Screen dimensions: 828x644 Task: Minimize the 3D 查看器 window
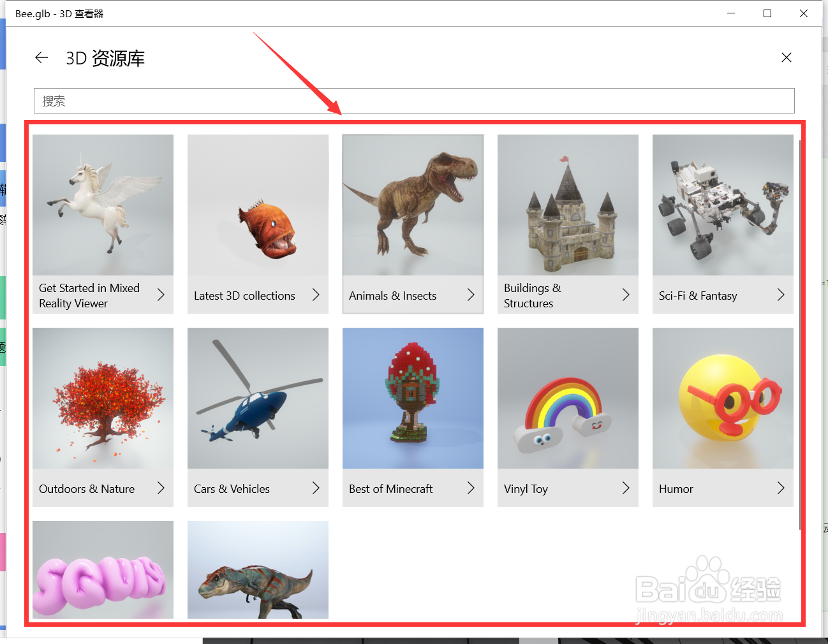(731, 13)
